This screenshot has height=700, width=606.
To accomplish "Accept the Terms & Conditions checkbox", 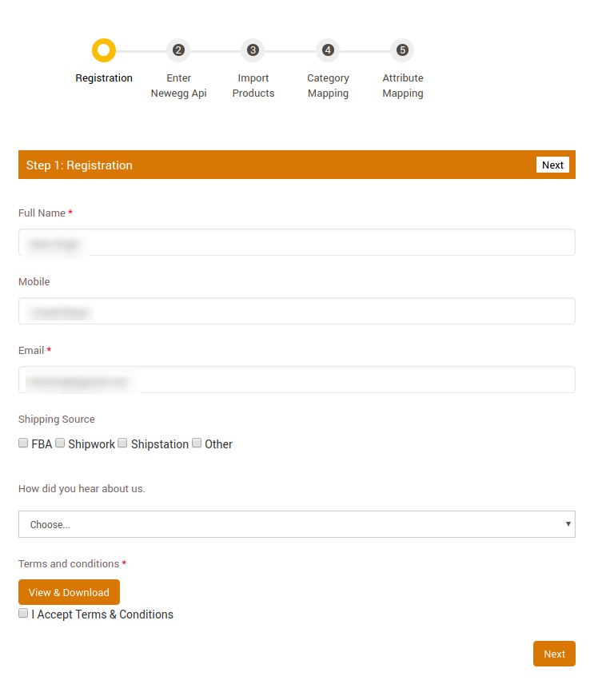I will [x=23, y=613].
